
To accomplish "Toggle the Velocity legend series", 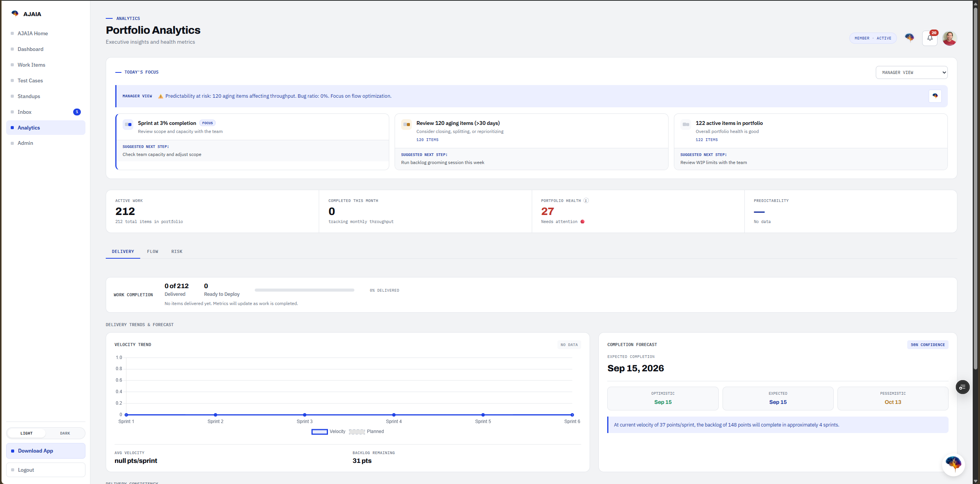I will coord(328,431).
